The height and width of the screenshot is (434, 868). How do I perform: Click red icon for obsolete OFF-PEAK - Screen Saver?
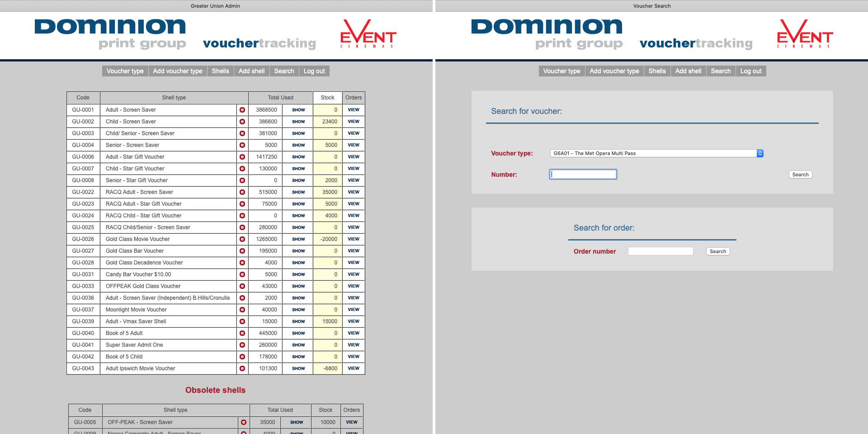[x=244, y=422]
